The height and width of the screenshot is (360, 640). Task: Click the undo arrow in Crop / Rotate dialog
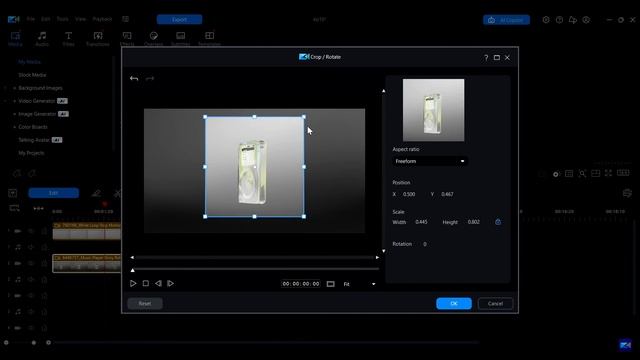point(134,78)
